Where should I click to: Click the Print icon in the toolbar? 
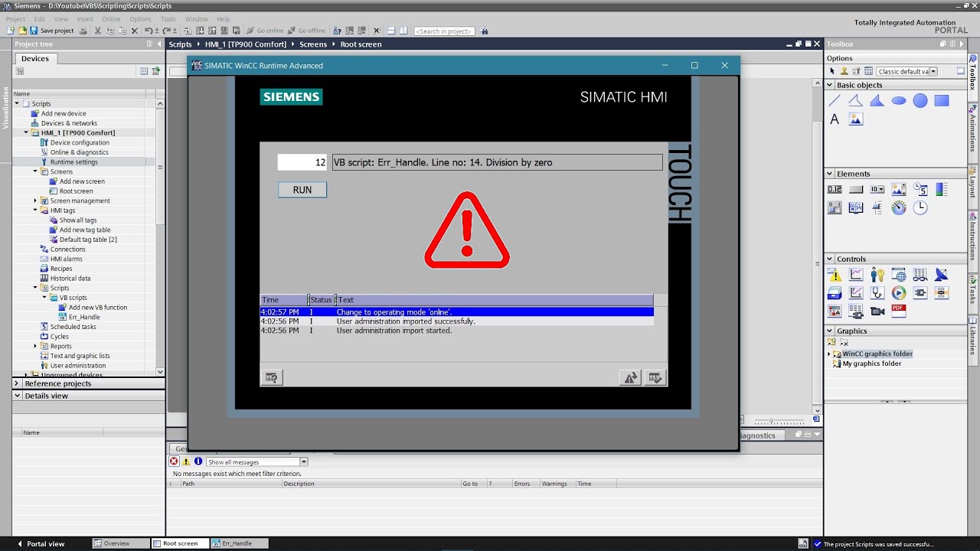(83, 31)
